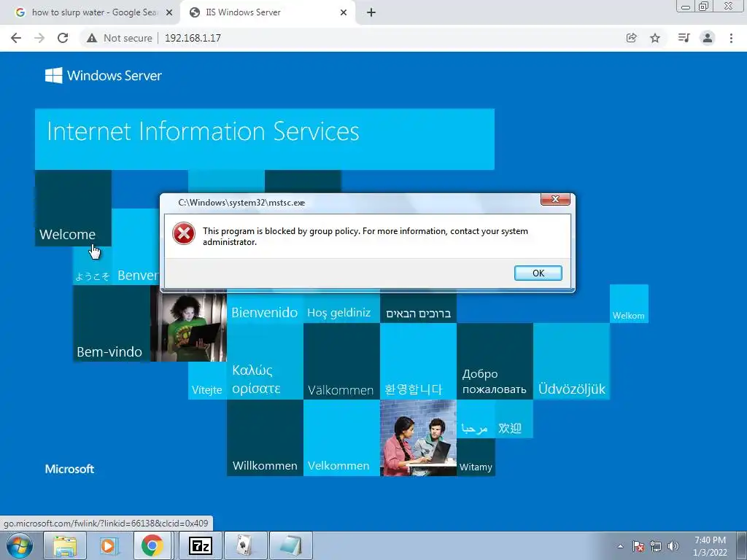Open the Windows Start button
Image resolution: width=747 pixels, height=560 pixels.
[20, 545]
